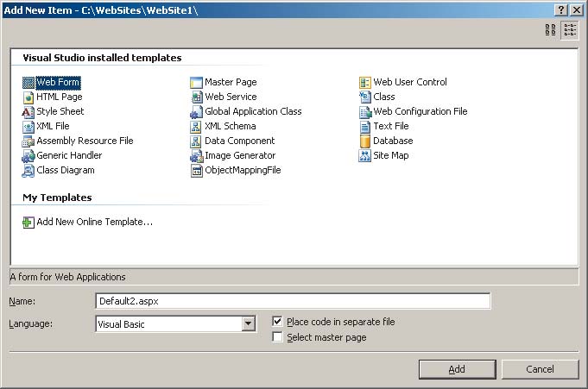The height and width of the screenshot is (389, 588).
Task: Click the Assembly Resource File label
Action: click(x=85, y=141)
